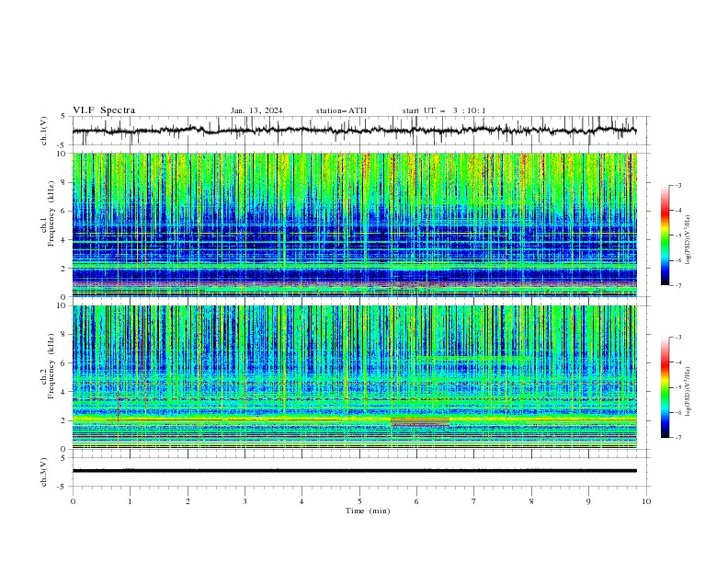
Task: Click the '-7' tick on ch.2 color bar
Action: tap(678, 437)
